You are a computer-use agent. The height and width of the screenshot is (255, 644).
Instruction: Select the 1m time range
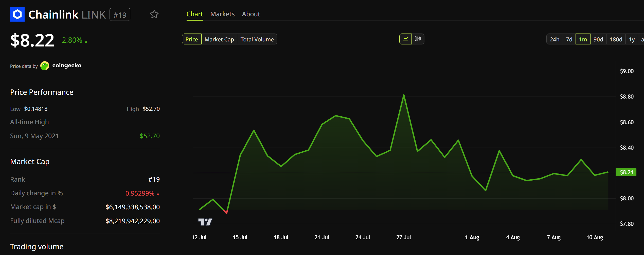583,39
